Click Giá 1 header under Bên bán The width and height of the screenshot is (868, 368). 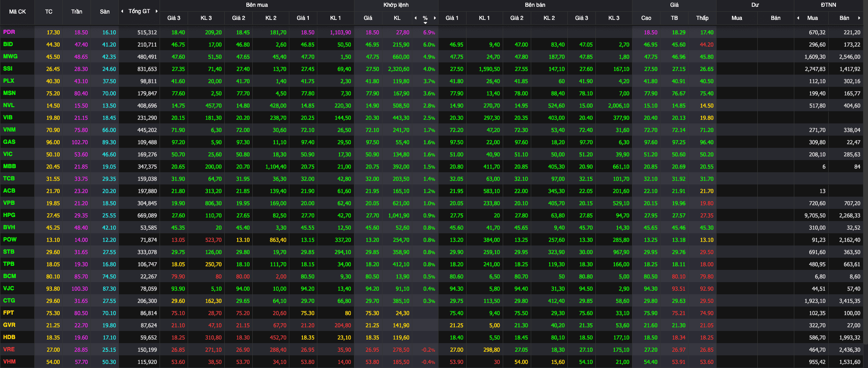point(452,18)
